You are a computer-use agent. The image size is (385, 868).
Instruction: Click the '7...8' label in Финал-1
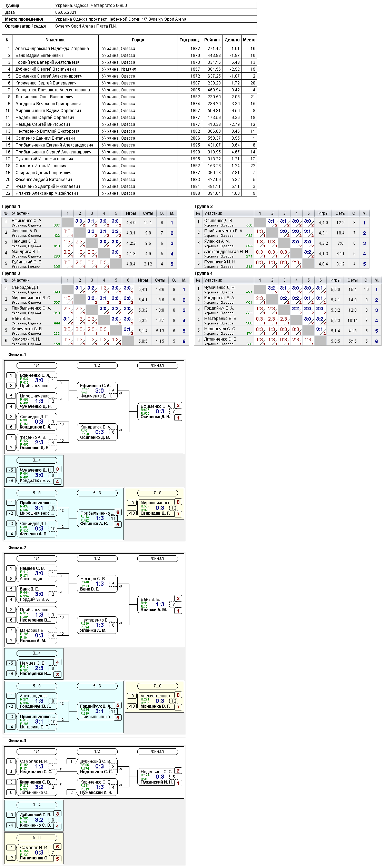tap(157, 493)
